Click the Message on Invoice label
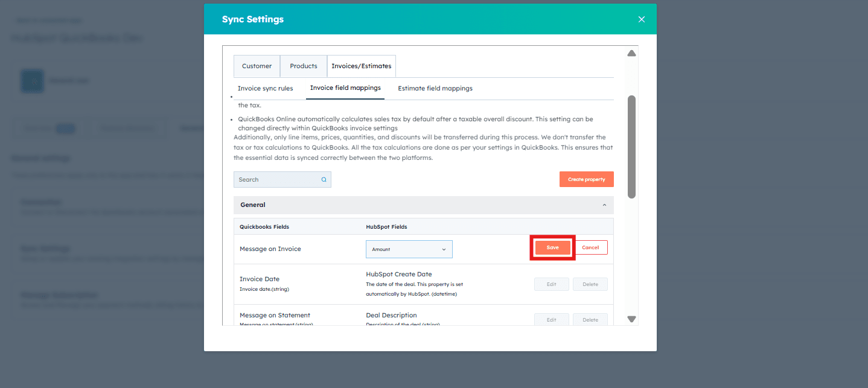This screenshot has height=388, width=868. pyautogui.click(x=270, y=249)
